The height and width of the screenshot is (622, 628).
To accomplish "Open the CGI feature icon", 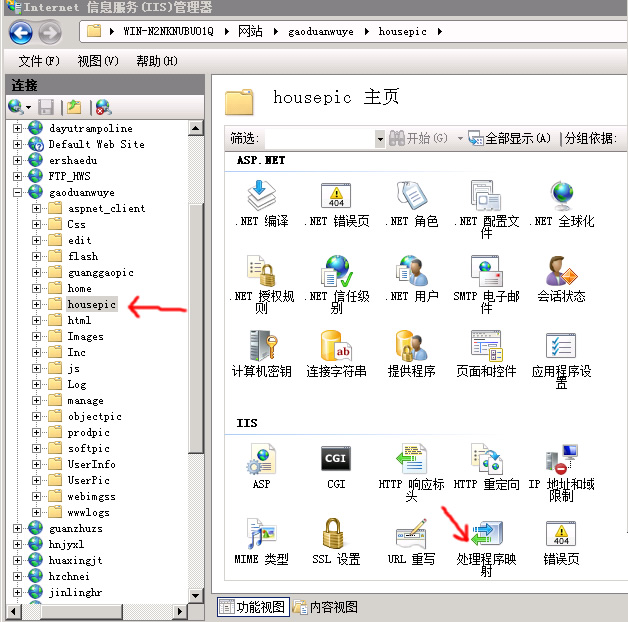I will point(335,461).
